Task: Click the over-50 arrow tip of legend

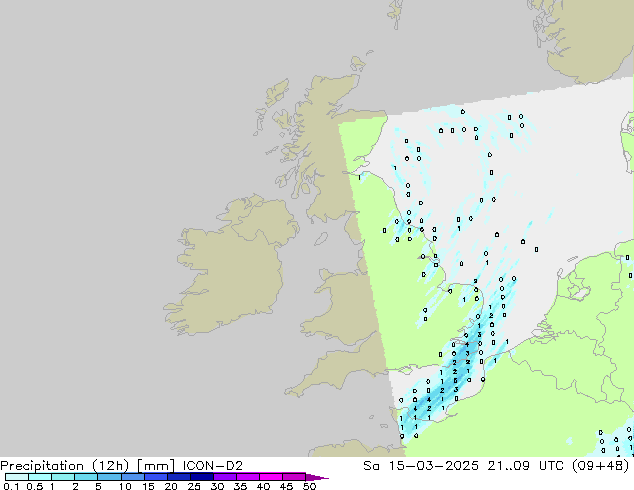Action: (x=317, y=477)
